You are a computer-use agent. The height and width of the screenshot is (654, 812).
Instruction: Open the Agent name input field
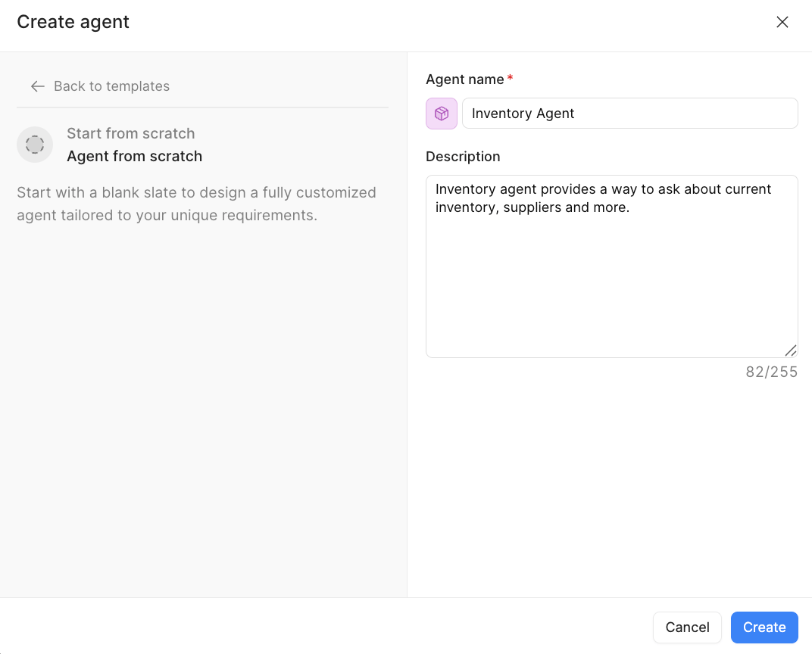[630, 113]
